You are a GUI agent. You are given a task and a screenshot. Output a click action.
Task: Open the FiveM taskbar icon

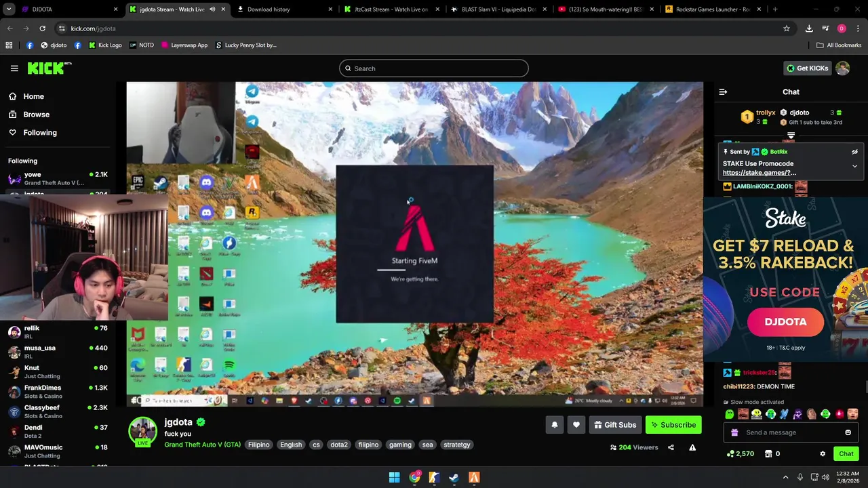click(474, 477)
